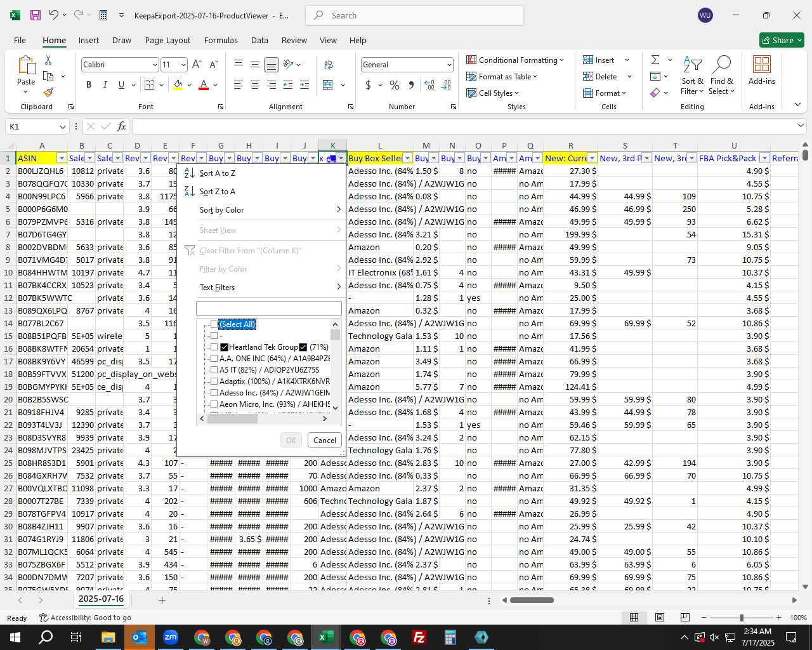Open Find & Select in Editing group

coord(722,75)
